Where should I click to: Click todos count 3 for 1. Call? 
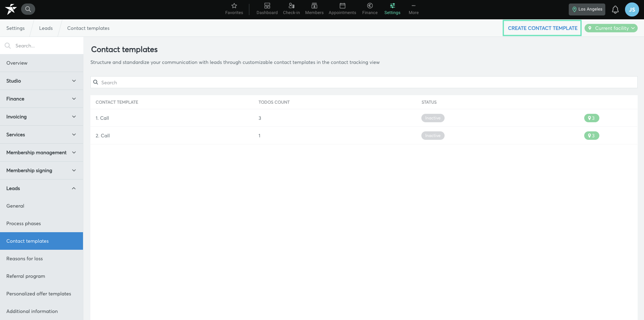260,118
